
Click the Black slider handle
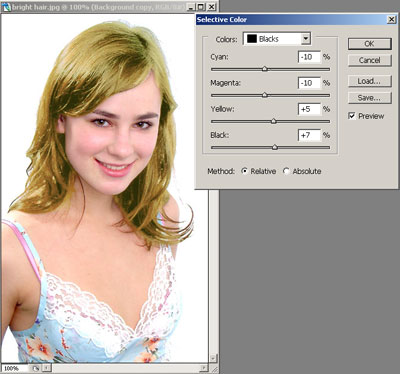275,147
